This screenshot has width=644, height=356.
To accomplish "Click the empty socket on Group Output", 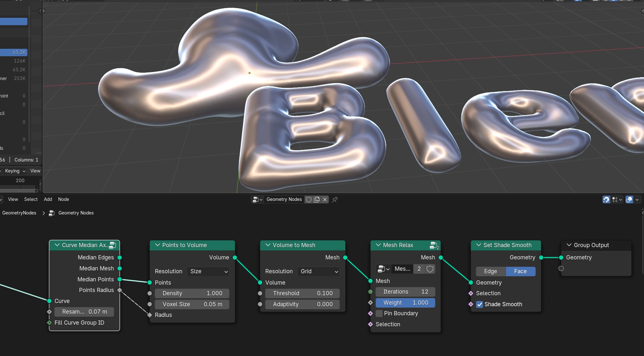I will click(x=561, y=268).
